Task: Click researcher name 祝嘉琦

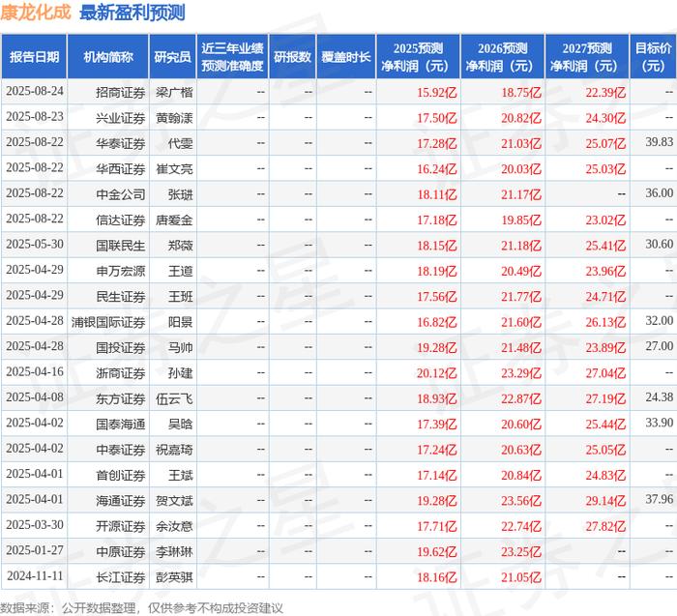Action: (174, 450)
